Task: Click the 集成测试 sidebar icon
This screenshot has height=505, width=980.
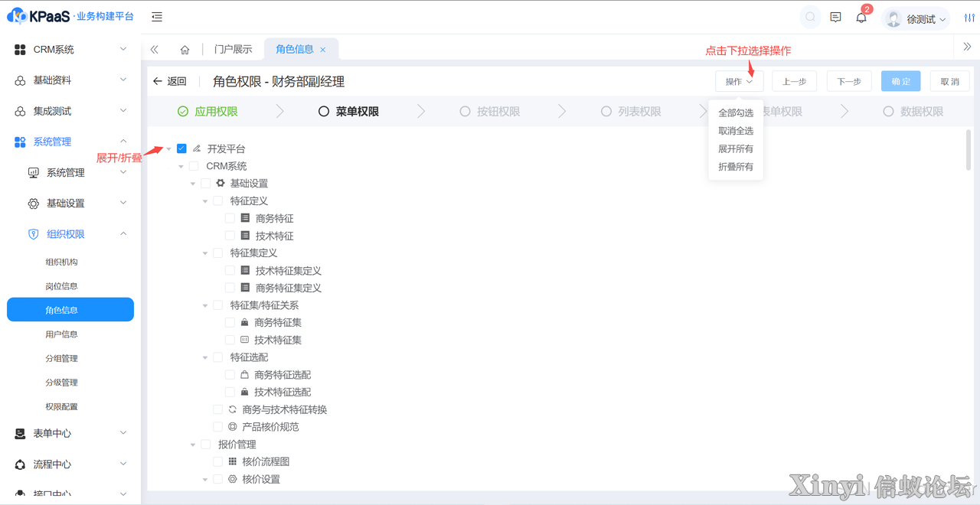Action: (x=21, y=112)
